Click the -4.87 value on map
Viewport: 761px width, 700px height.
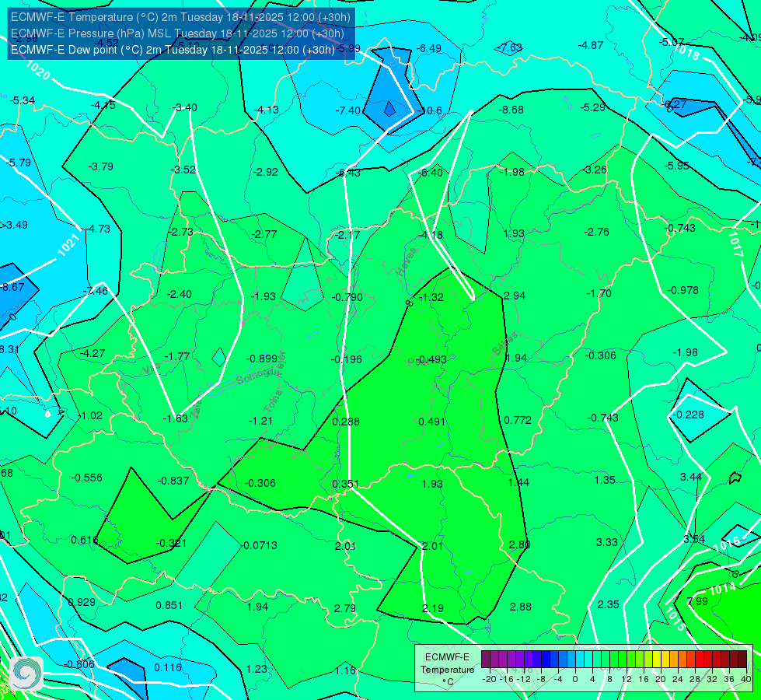(591, 45)
